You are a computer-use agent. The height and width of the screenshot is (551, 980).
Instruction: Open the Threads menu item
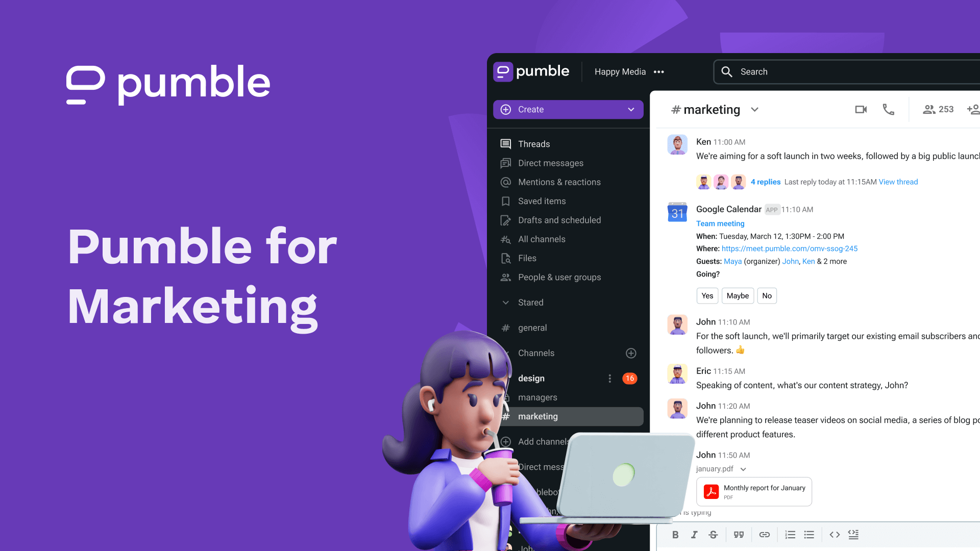point(534,143)
